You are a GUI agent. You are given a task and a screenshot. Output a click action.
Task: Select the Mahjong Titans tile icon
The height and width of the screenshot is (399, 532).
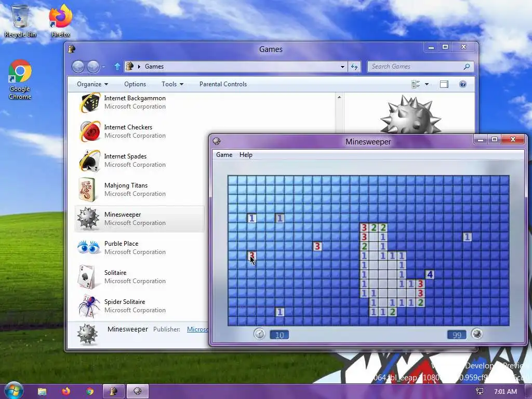point(87,190)
